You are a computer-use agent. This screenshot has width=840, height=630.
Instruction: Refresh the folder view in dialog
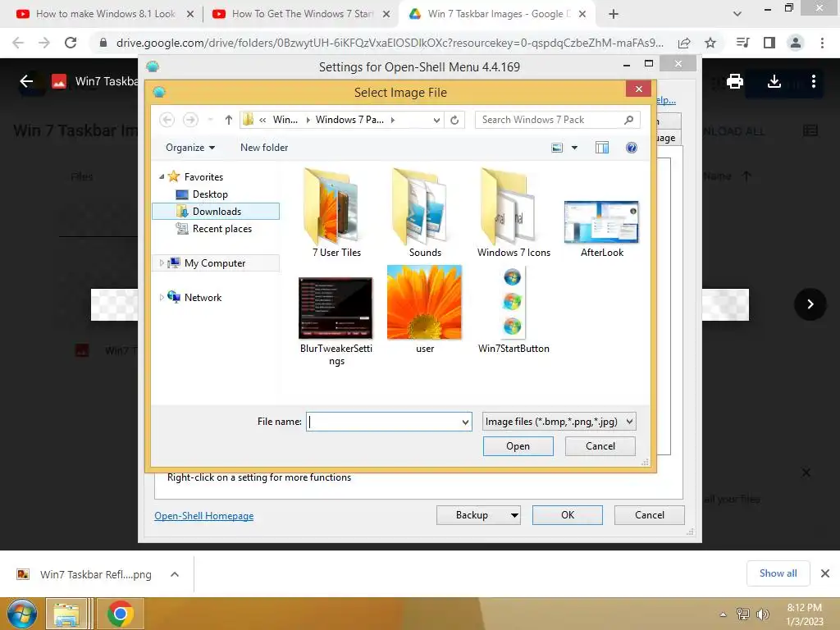click(x=454, y=120)
